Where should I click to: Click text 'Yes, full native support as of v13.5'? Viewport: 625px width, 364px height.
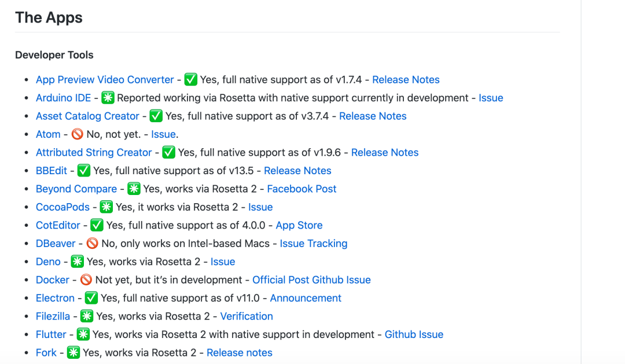pos(174,171)
